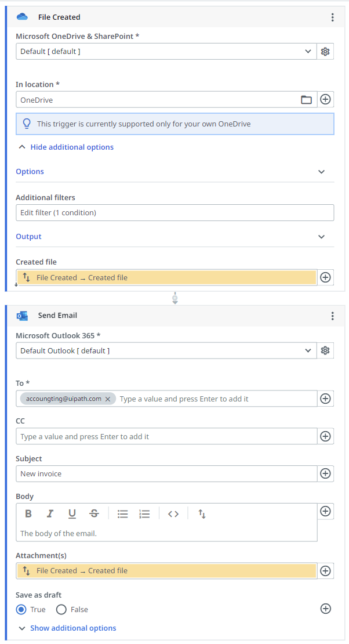
Task: Click Hide additional options link
Action: 71,147
